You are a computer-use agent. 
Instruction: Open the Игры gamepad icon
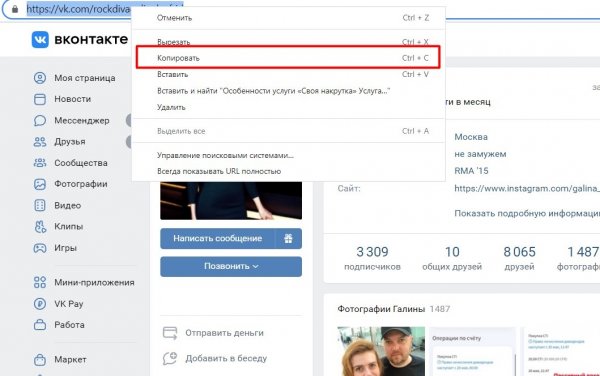click(40, 248)
